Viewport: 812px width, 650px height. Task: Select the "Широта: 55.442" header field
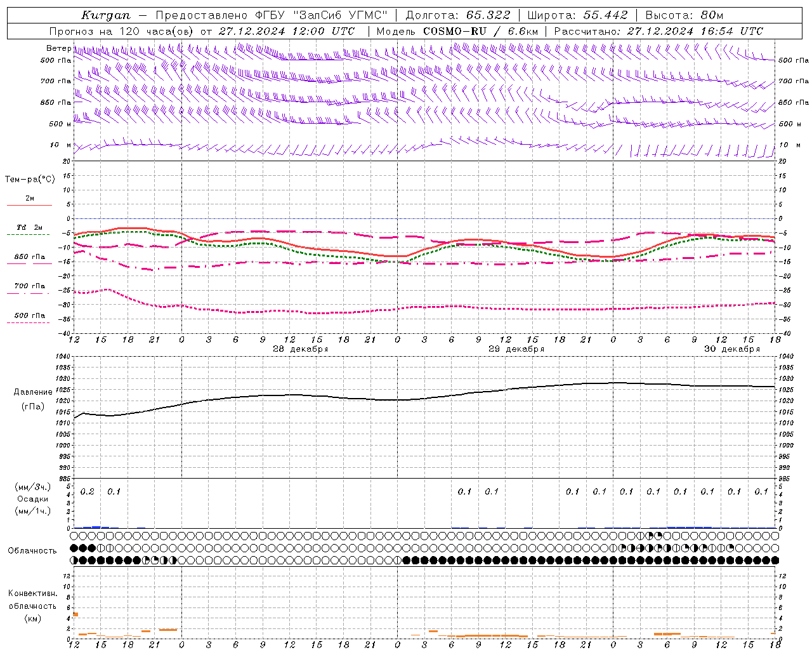click(x=578, y=15)
